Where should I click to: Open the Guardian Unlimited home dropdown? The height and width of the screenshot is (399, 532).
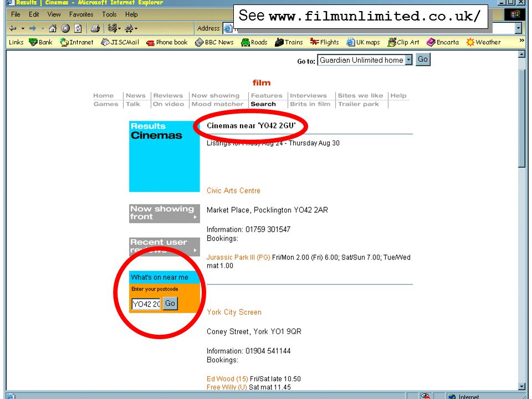[x=365, y=60]
